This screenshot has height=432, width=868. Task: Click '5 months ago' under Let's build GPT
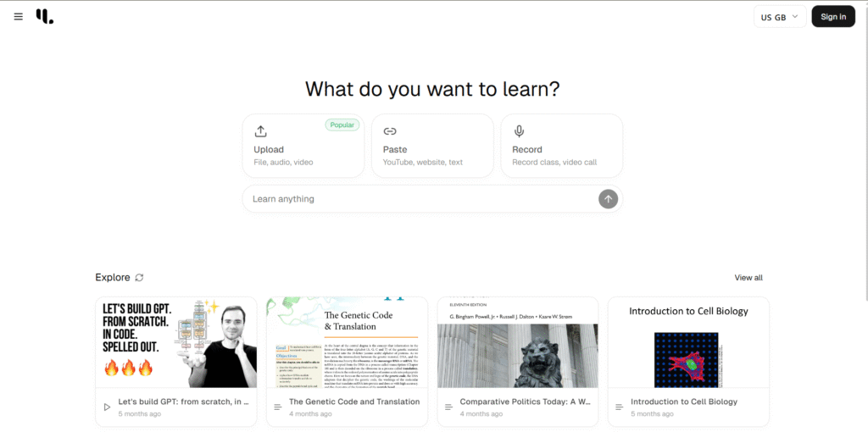point(140,413)
